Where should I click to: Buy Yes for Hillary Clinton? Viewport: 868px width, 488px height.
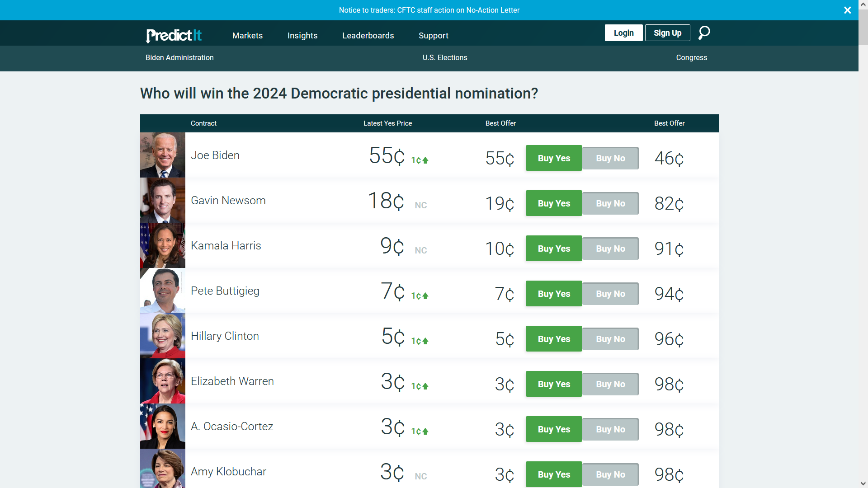coord(554,339)
